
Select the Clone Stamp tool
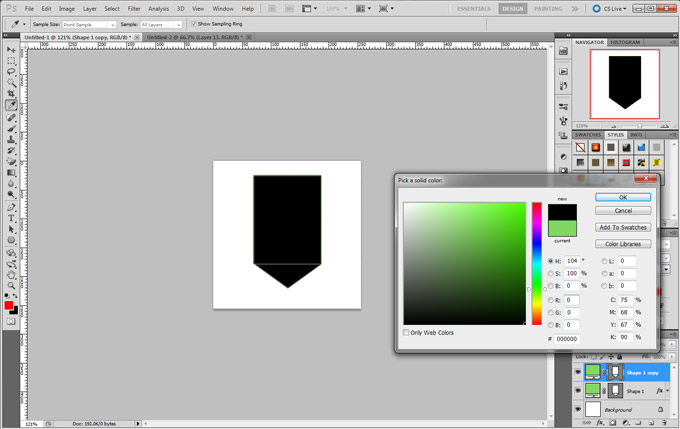point(11,140)
